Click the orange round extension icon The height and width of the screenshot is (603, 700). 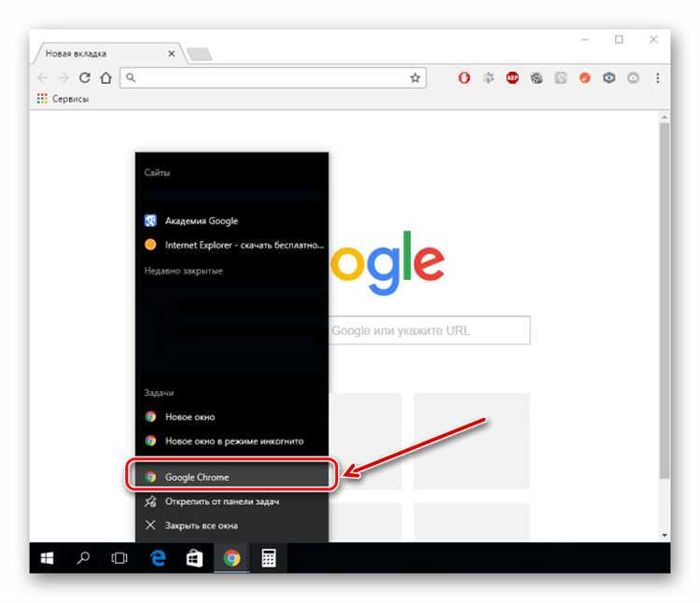click(x=585, y=78)
